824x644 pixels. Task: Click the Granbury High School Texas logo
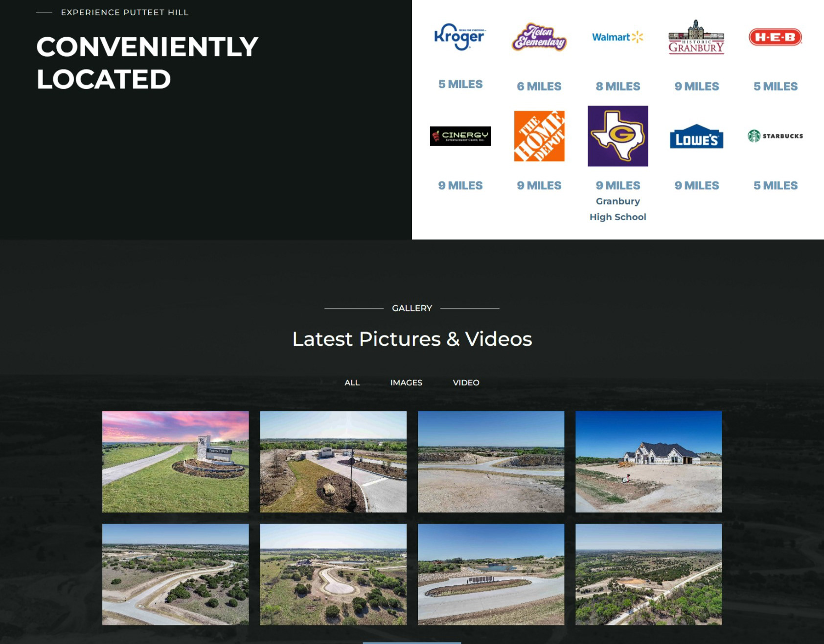point(618,136)
